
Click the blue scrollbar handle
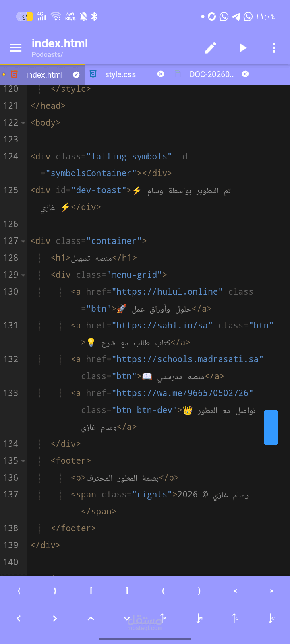pyautogui.click(x=271, y=427)
